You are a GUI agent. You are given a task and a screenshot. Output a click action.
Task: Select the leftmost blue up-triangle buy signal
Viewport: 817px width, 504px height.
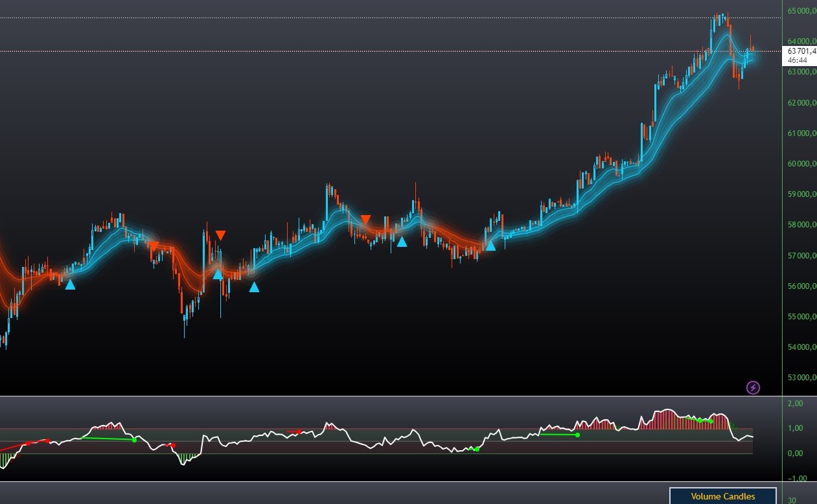click(70, 284)
